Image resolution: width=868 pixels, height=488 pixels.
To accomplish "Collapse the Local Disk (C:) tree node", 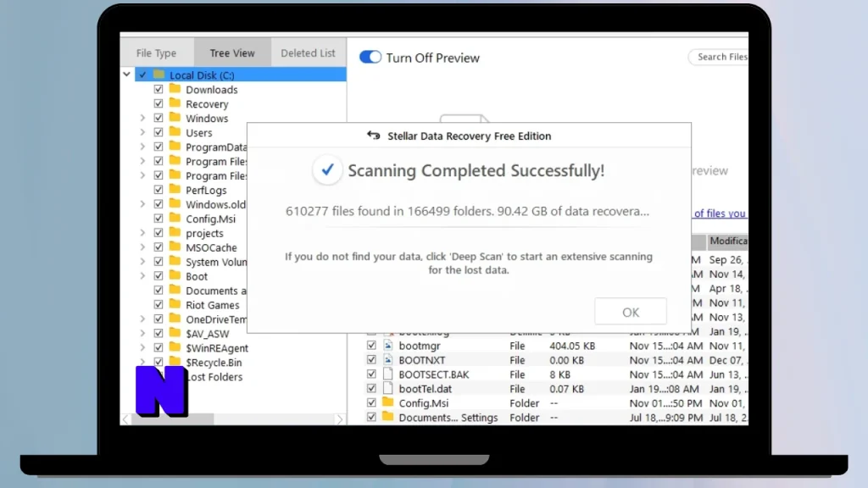I will click(127, 75).
